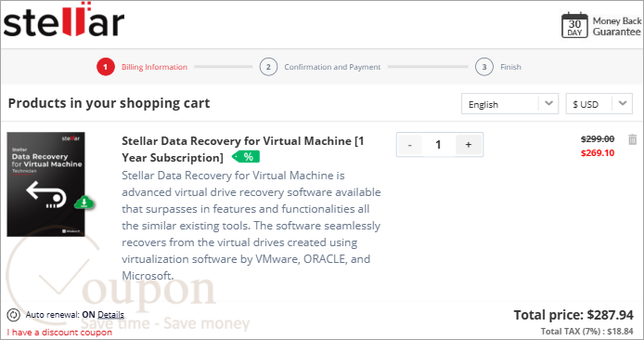
Task: Click the auto renewal circular icon
Action: [x=13, y=315]
